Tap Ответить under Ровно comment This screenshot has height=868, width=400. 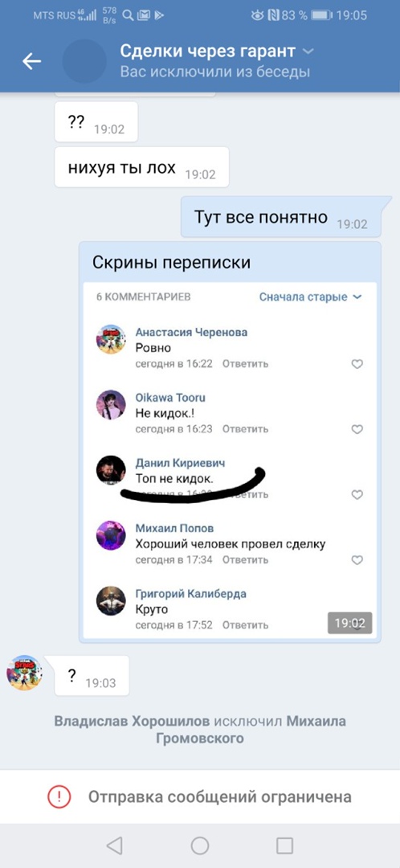click(x=246, y=364)
